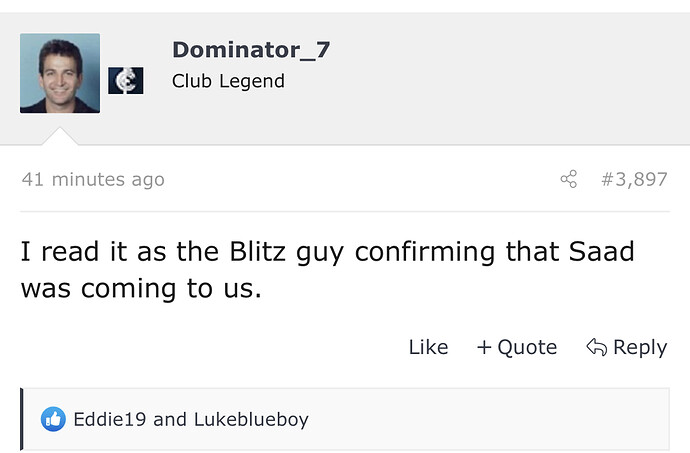Screen dimensions: 690x453
Task: Open Lukeblueboy's profile from the likes list
Action: pos(251,420)
